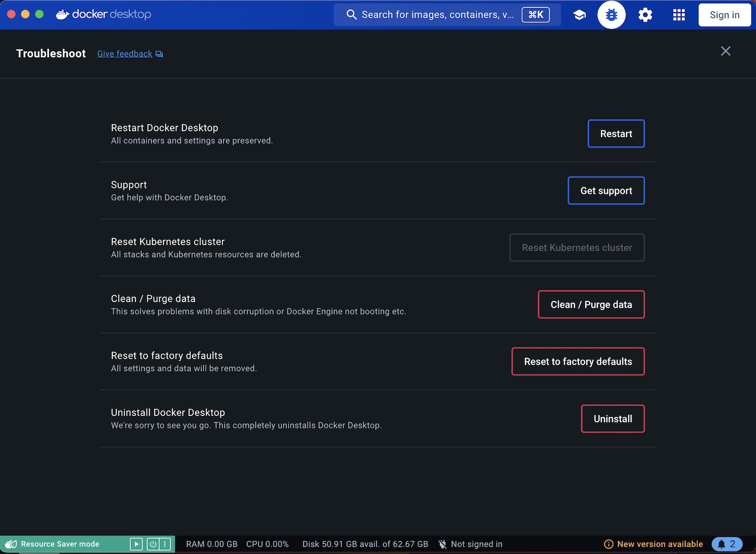The image size is (756, 554).
Task: Click the Uninstall Docker Desktop row title
Action: (168, 412)
